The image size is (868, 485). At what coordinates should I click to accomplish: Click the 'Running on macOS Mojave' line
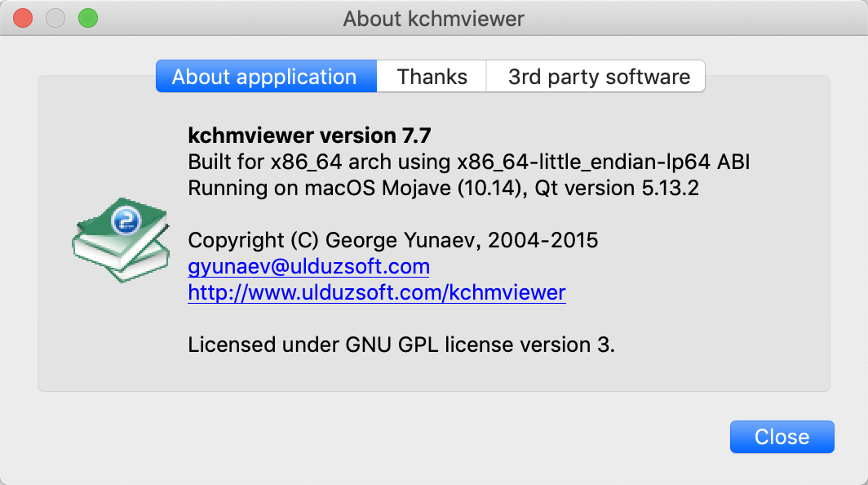[444, 188]
